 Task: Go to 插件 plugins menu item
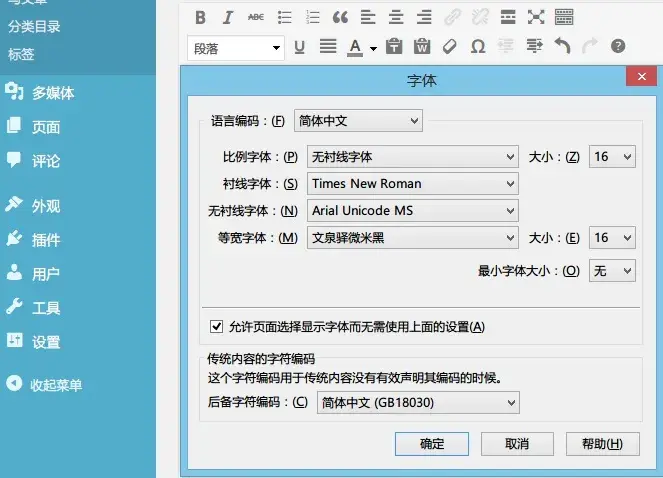pos(46,240)
